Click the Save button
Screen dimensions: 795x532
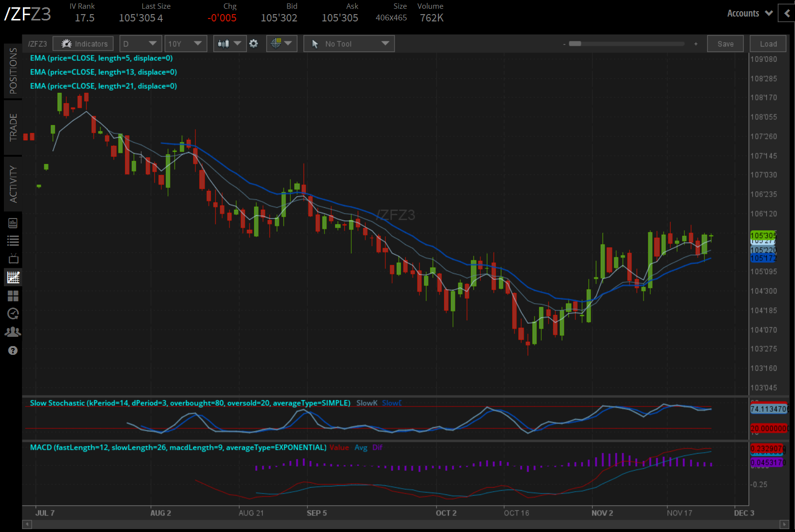[725, 44]
